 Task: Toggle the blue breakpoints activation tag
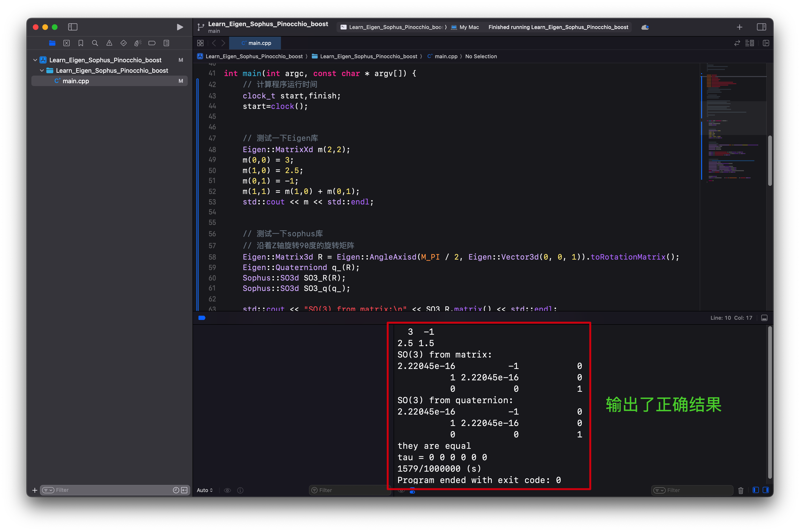click(202, 318)
